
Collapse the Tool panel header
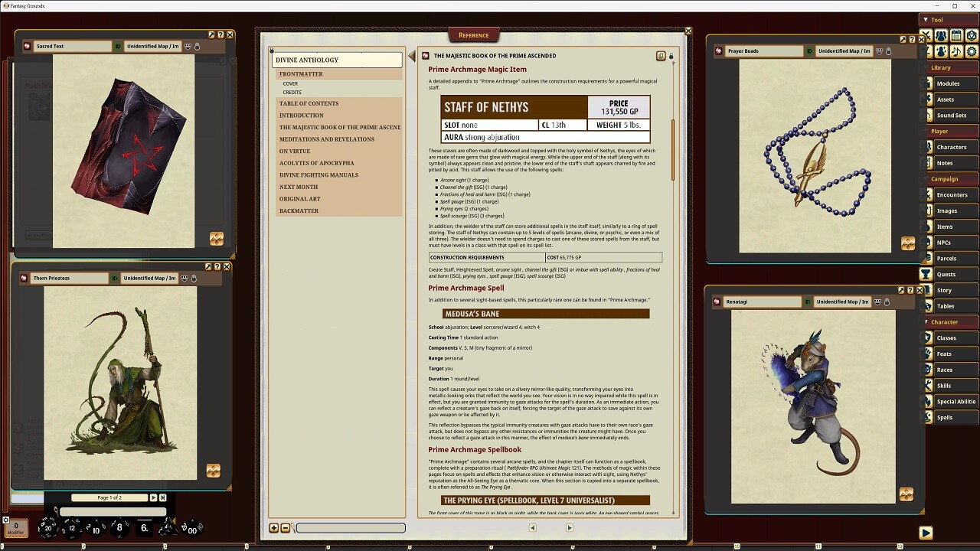point(926,19)
